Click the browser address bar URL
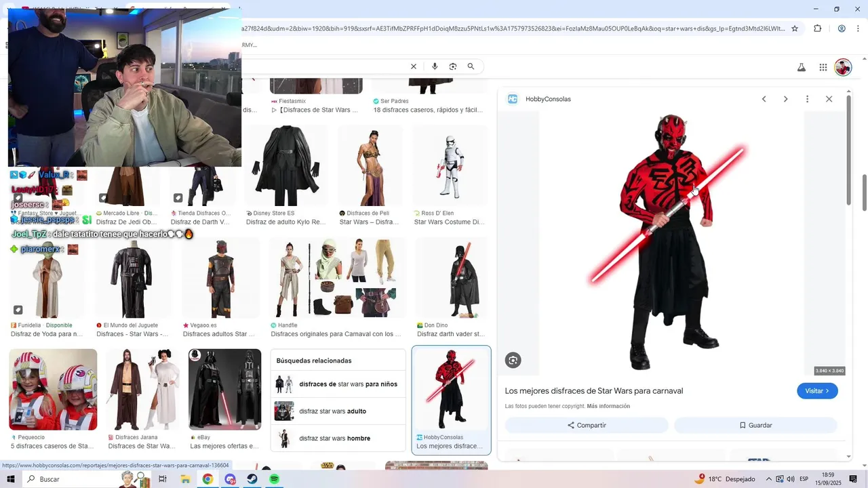Screen dimensions: 868x488 pos(513,28)
